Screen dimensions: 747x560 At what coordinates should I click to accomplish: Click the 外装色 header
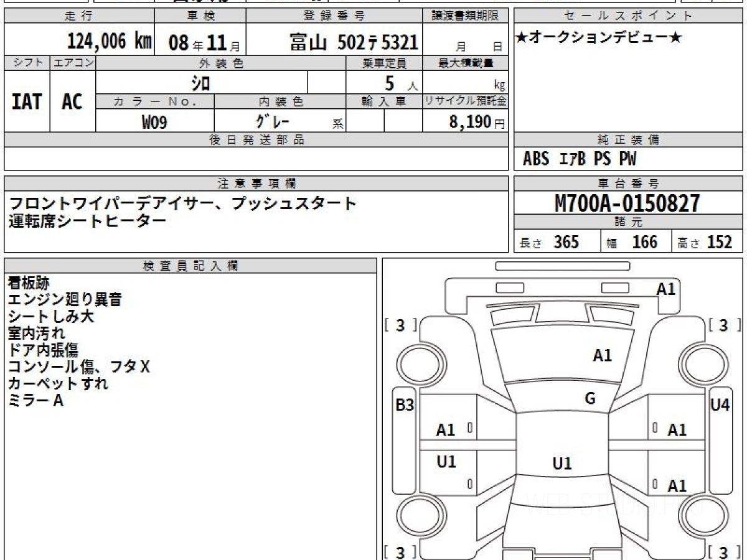click(221, 63)
